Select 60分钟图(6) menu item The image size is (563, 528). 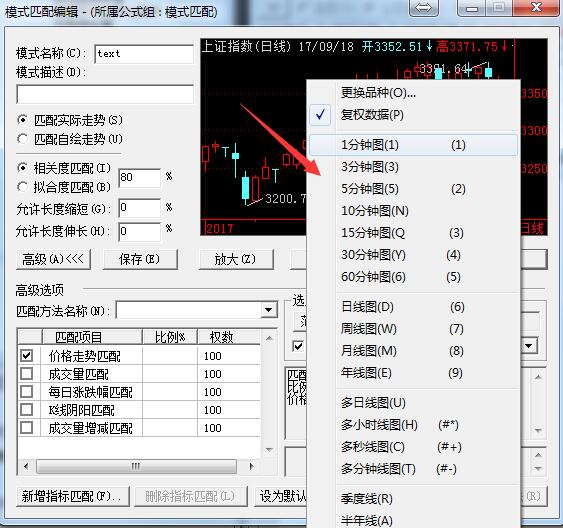click(x=413, y=277)
